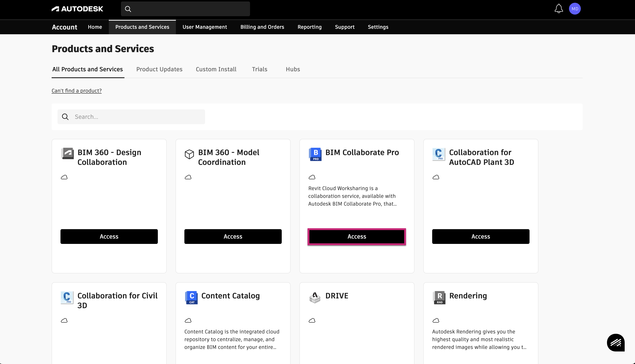Image resolution: width=635 pixels, height=364 pixels.
Task: Open the Billing and Orders section
Action: coord(262,27)
